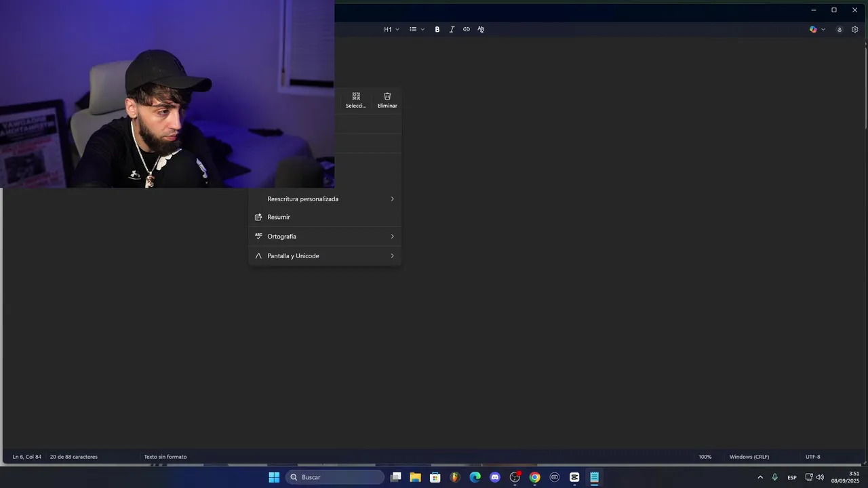The height and width of the screenshot is (488, 868).
Task: Expand Reescritura personalizada submenu
Action: [325, 199]
